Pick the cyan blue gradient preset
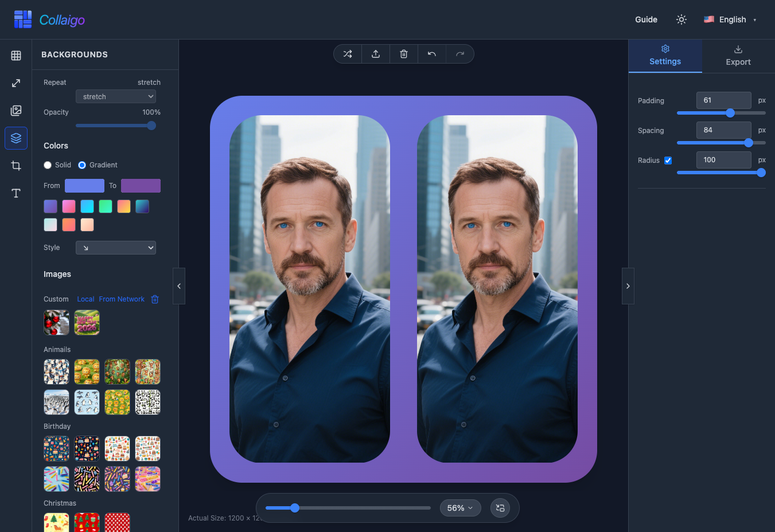775x532 pixels. click(x=87, y=206)
